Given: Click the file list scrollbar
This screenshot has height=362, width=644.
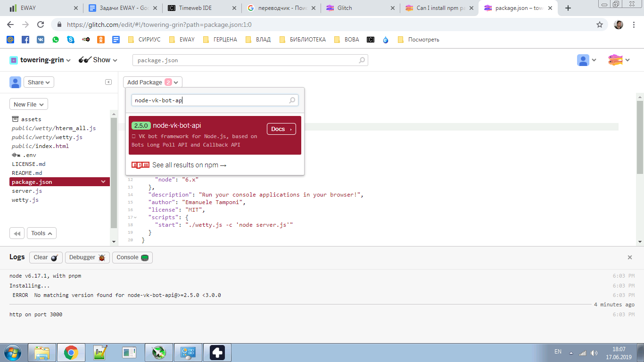Looking at the screenshot, I should pyautogui.click(x=114, y=173).
